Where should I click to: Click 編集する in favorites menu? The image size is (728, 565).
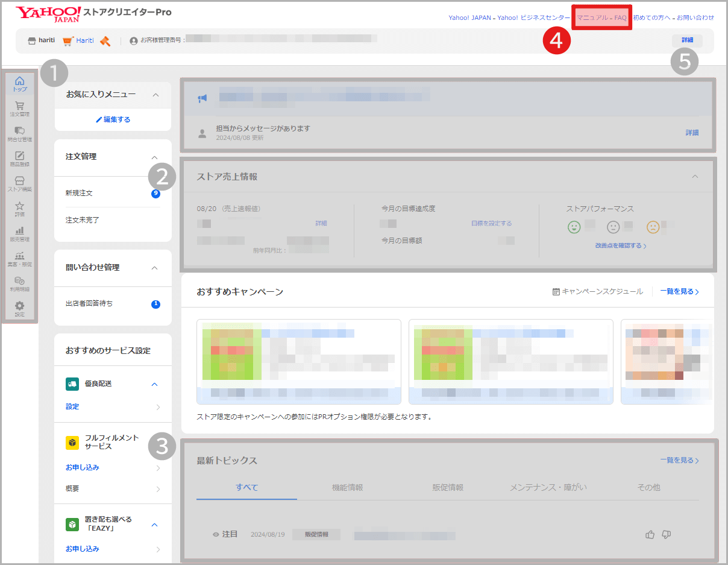(x=113, y=119)
